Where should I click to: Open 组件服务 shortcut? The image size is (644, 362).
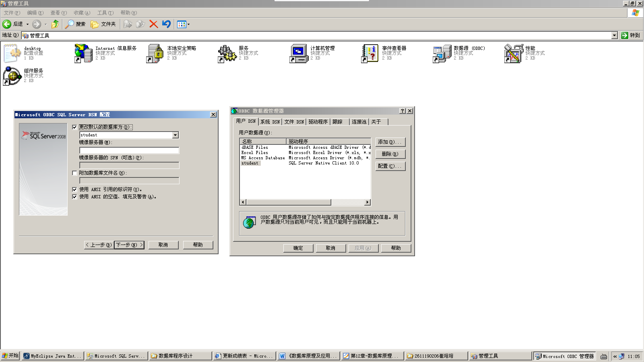click(12, 76)
